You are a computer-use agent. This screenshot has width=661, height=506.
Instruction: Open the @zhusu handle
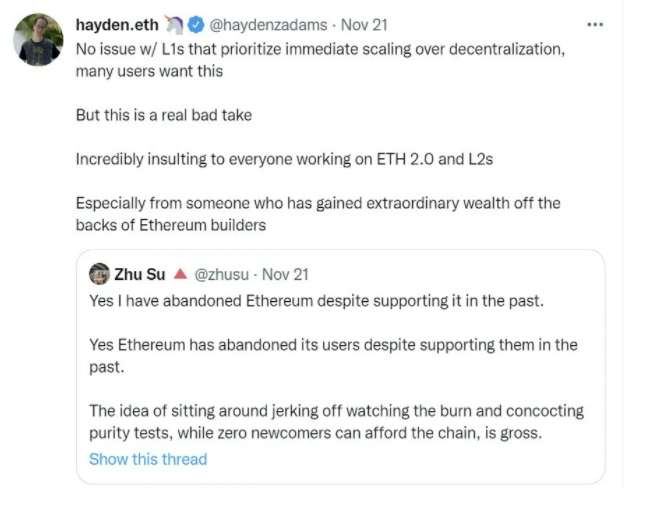tap(222, 275)
